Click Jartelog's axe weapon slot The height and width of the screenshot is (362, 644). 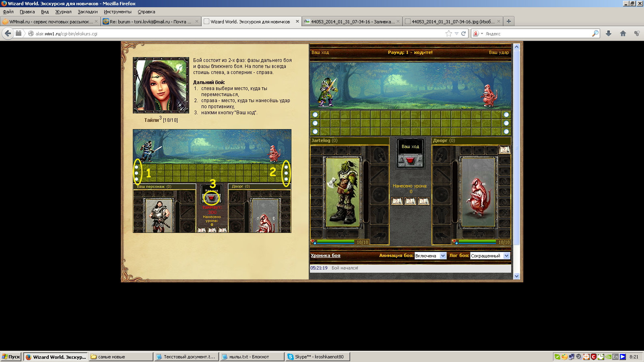point(379,175)
